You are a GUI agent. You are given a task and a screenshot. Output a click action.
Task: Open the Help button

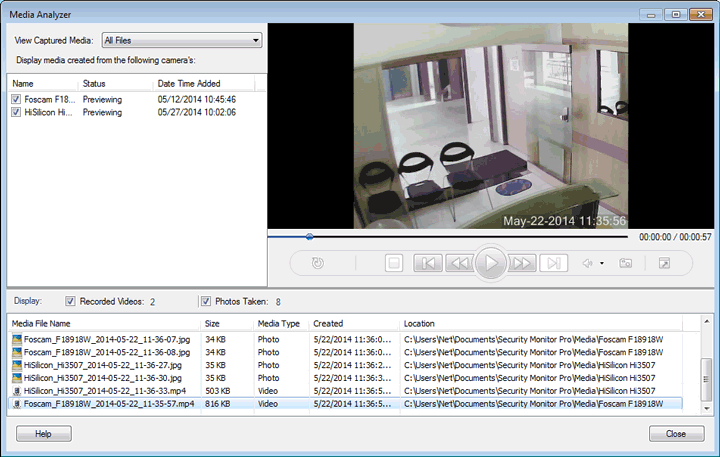(x=44, y=434)
